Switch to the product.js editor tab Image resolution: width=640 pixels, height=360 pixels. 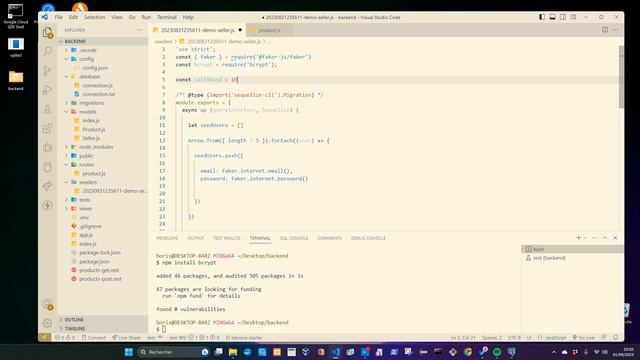[x=269, y=30]
